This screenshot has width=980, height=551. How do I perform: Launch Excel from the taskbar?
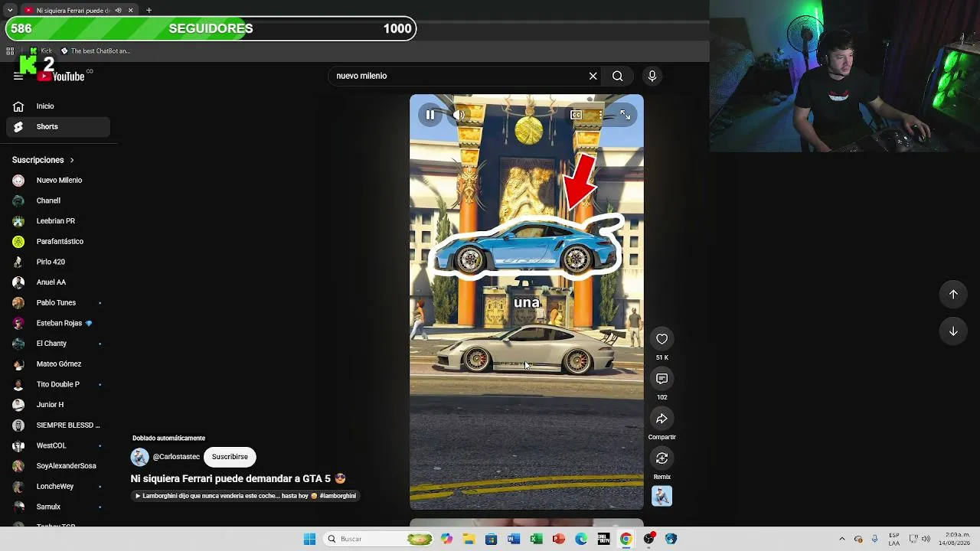click(536, 539)
